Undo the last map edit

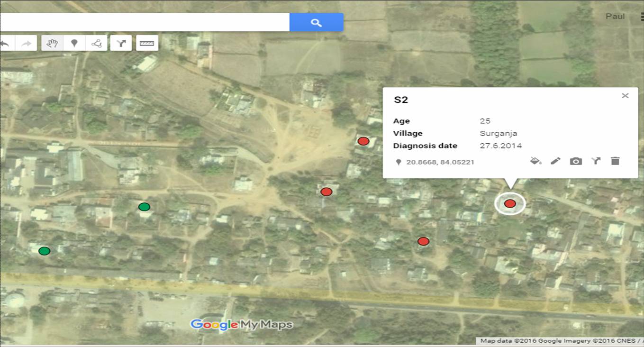point(6,43)
